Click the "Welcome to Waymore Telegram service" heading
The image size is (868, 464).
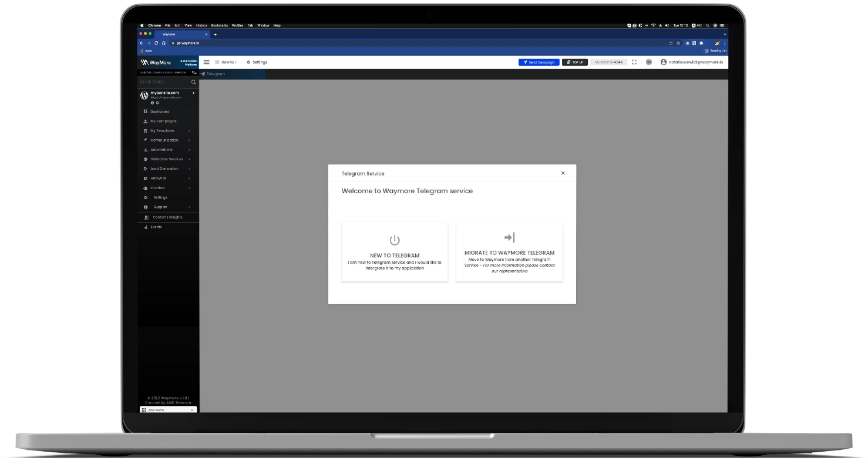point(407,191)
